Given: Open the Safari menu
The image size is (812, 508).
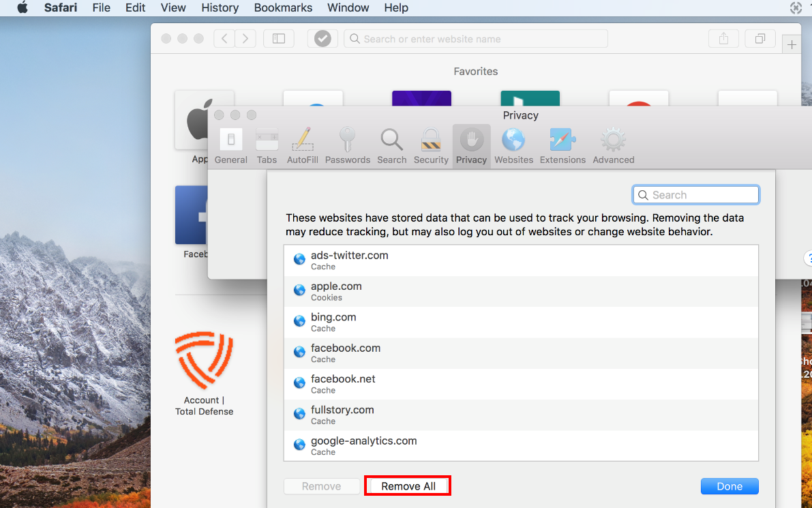Looking at the screenshot, I should [61, 8].
